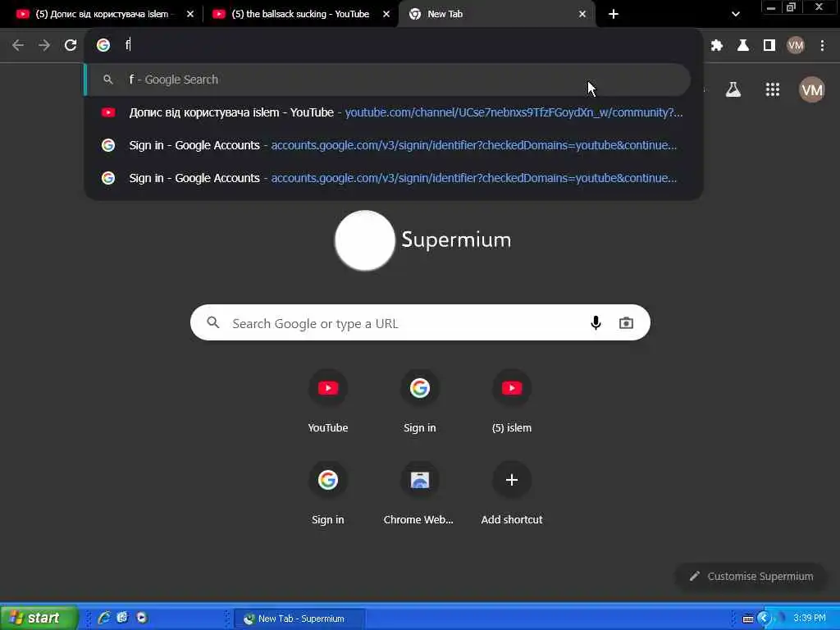Close the ballsack sucking YouTube tab
Screen dimensions: 840x630
pyautogui.click(x=386, y=14)
